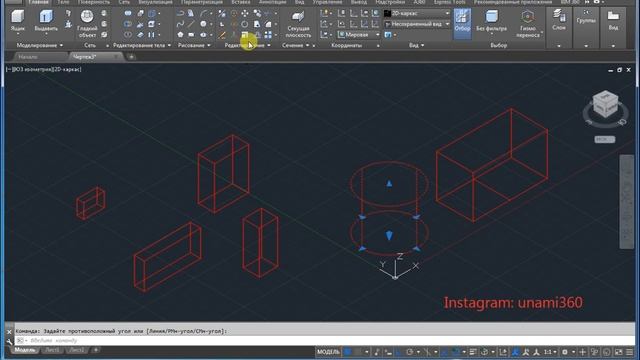Viewport: 640px width, 360px height.
Task: Open the Без фильтра selection filter dropdown
Action: pos(491,24)
